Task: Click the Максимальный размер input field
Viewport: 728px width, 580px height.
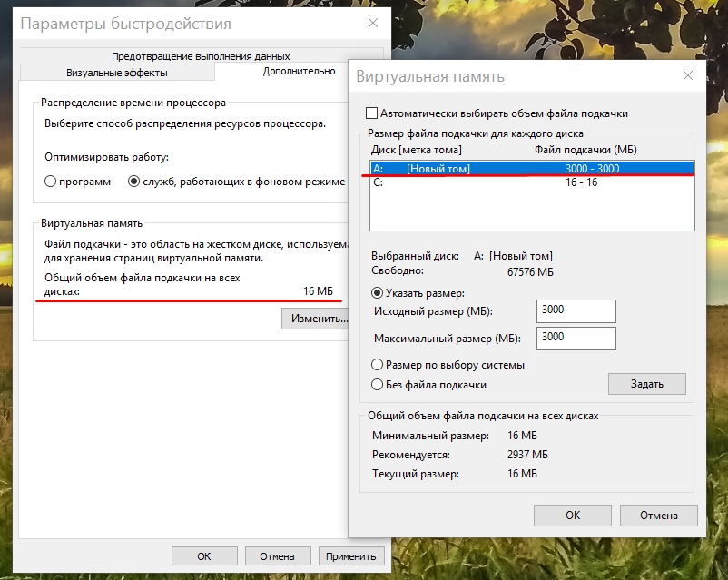Action: point(576,339)
